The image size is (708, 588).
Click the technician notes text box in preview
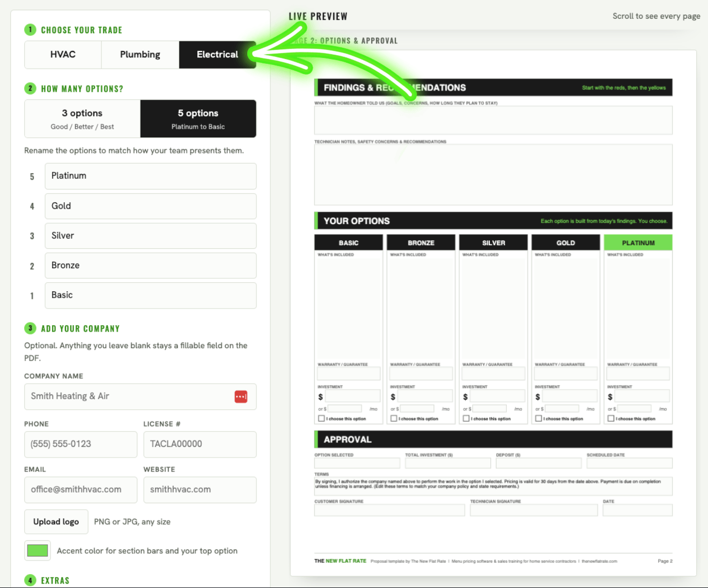pyautogui.click(x=493, y=175)
